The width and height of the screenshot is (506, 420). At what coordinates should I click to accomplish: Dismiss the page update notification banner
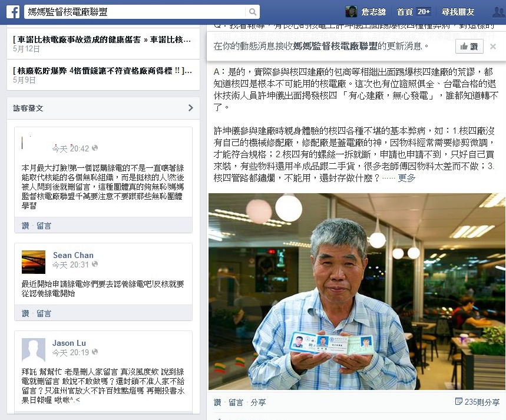(493, 47)
